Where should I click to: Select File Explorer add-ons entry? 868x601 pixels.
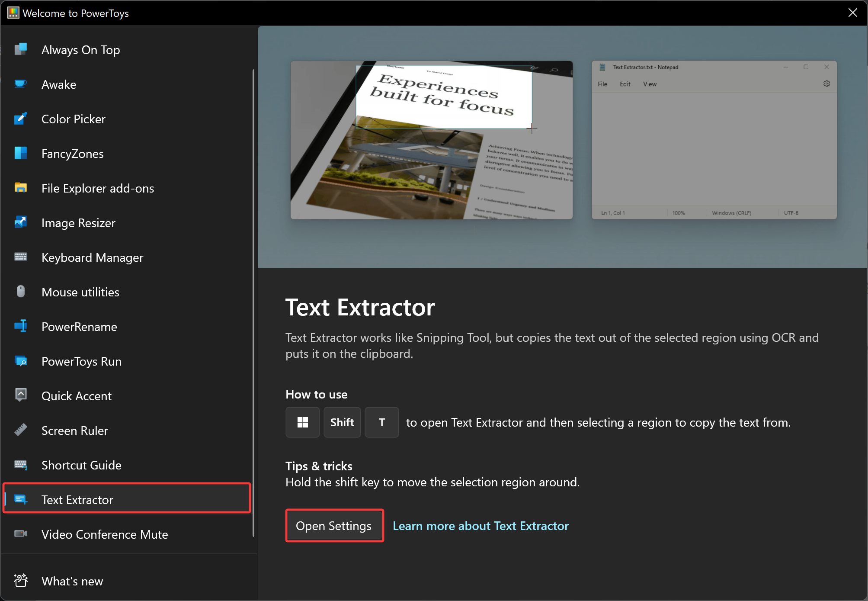click(126, 188)
